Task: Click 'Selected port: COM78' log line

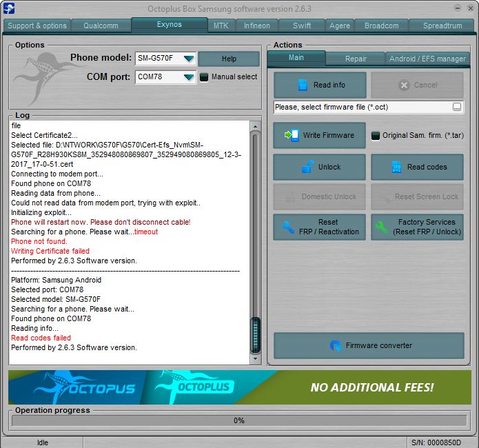Action: click(x=48, y=289)
